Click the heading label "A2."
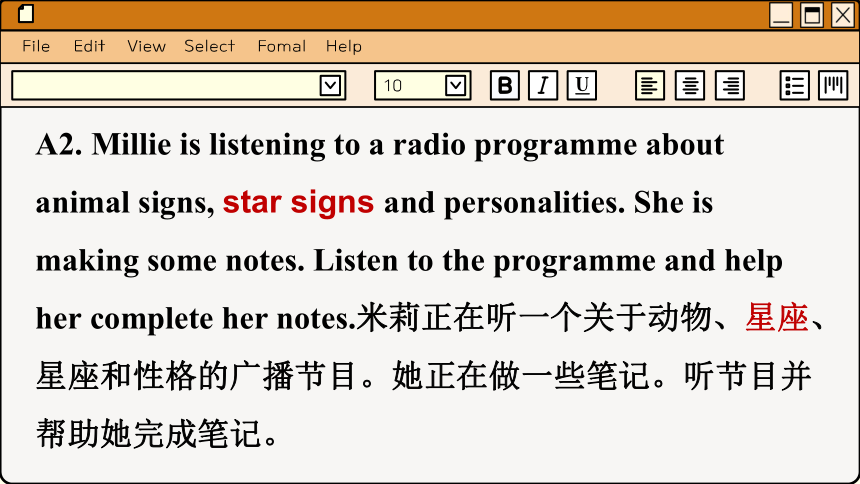The width and height of the screenshot is (860, 484). 59,145
